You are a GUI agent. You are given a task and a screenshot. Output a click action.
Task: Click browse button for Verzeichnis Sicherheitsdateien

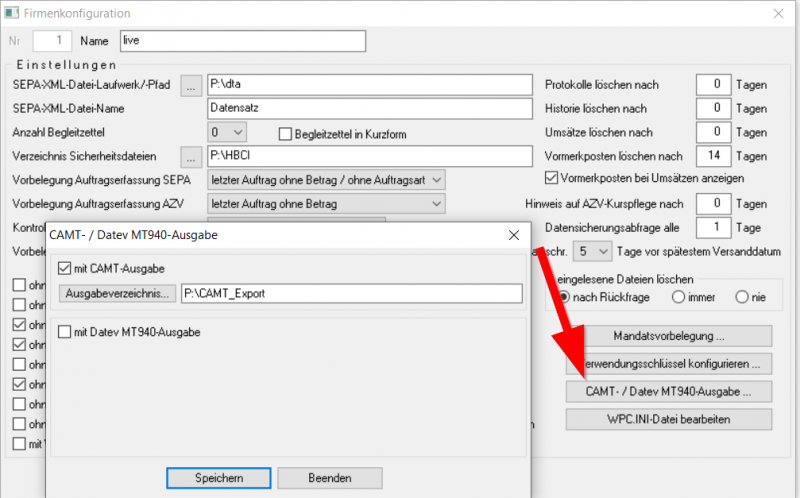point(191,156)
